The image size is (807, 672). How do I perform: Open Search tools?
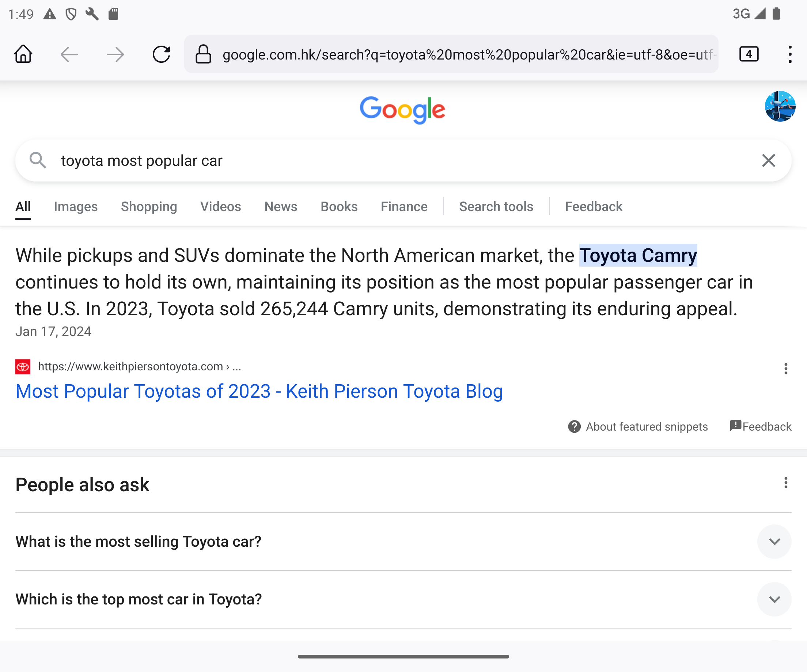[x=496, y=207]
